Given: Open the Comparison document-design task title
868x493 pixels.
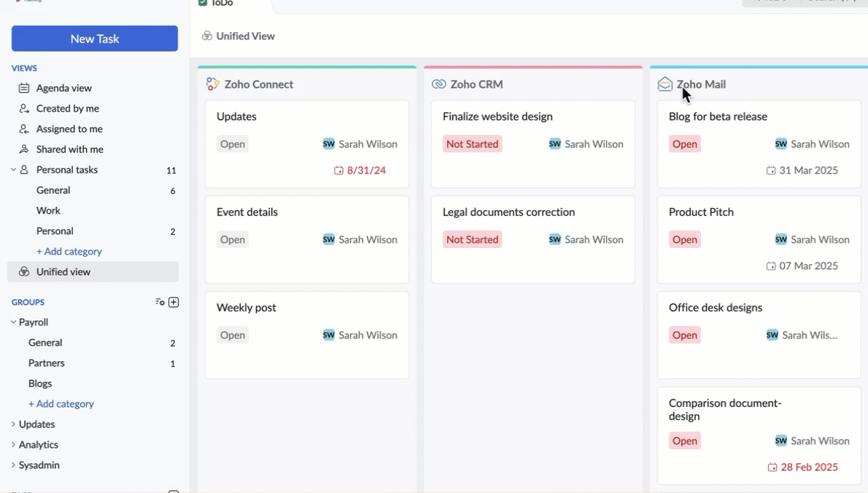Looking at the screenshot, I should point(725,410).
